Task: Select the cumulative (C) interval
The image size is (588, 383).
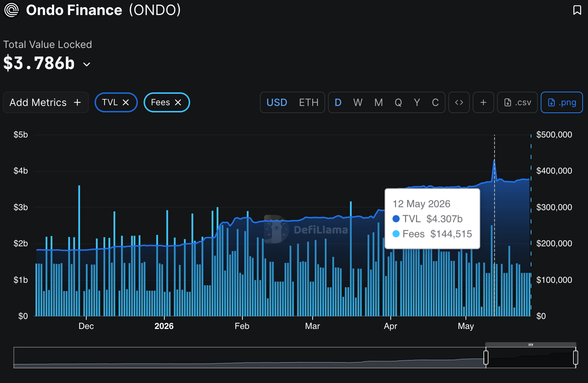Action: click(435, 103)
